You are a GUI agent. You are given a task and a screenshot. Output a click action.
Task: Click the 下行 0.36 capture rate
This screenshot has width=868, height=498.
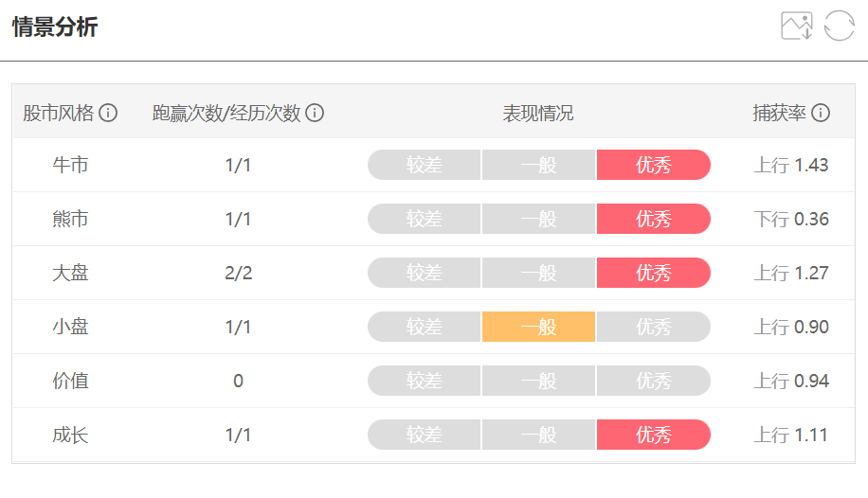(x=791, y=219)
